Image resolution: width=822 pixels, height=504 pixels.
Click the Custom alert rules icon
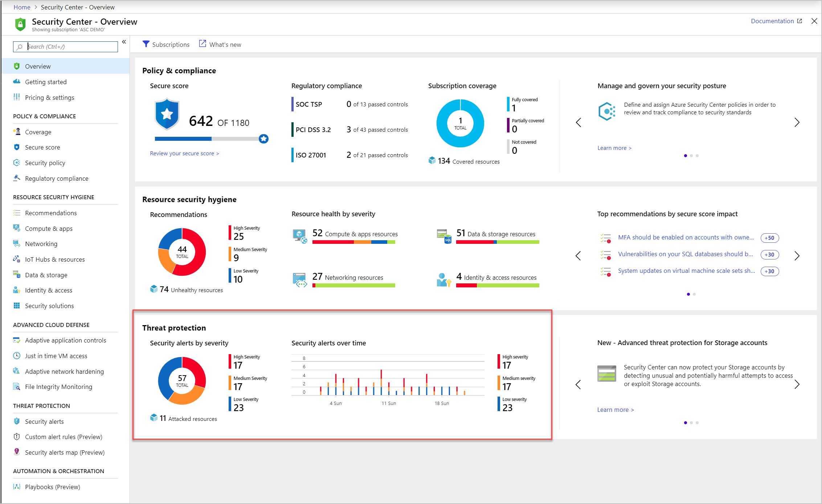[x=17, y=437]
